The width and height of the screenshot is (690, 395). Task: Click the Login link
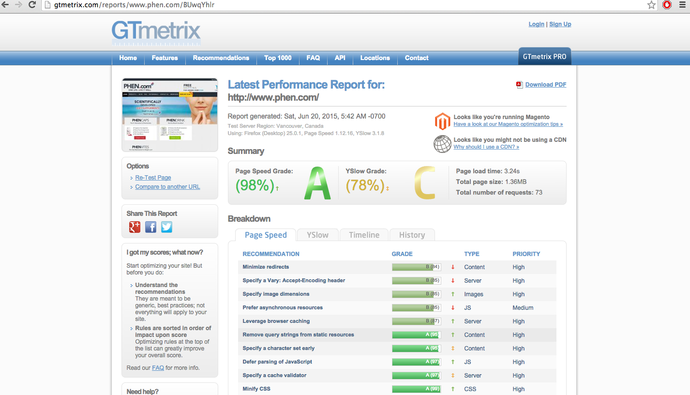[x=536, y=24]
